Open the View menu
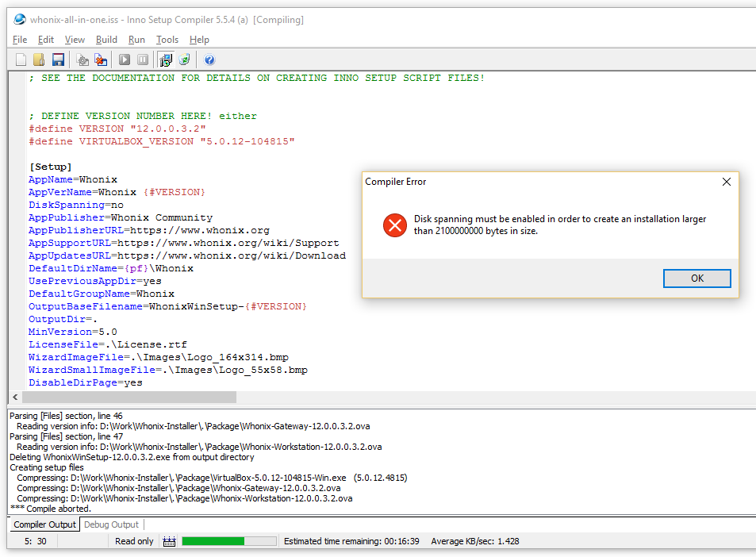This screenshot has height=557, width=756. click(75, 40)
